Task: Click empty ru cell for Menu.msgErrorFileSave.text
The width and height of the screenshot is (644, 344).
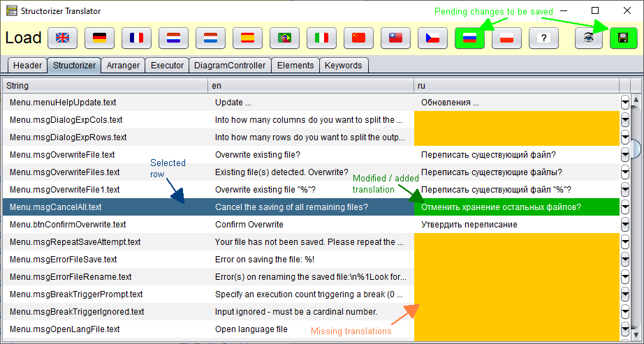Action: click(x=517, y=260)
